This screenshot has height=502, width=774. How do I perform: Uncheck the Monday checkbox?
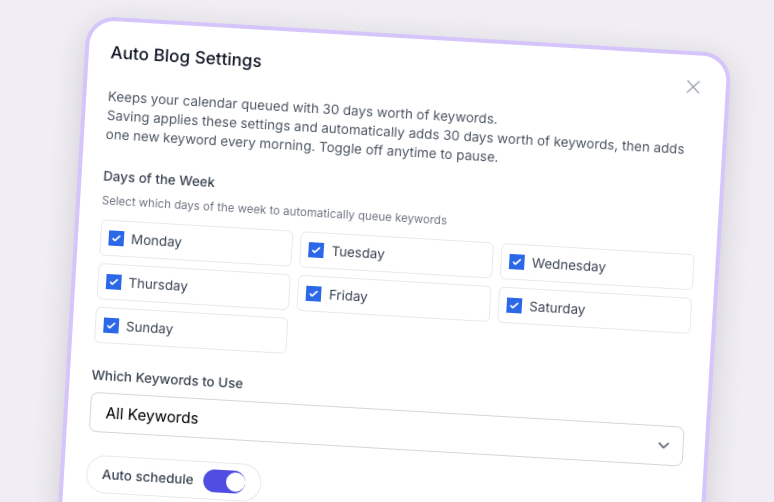pyautogui.click(x=117, y=239)
